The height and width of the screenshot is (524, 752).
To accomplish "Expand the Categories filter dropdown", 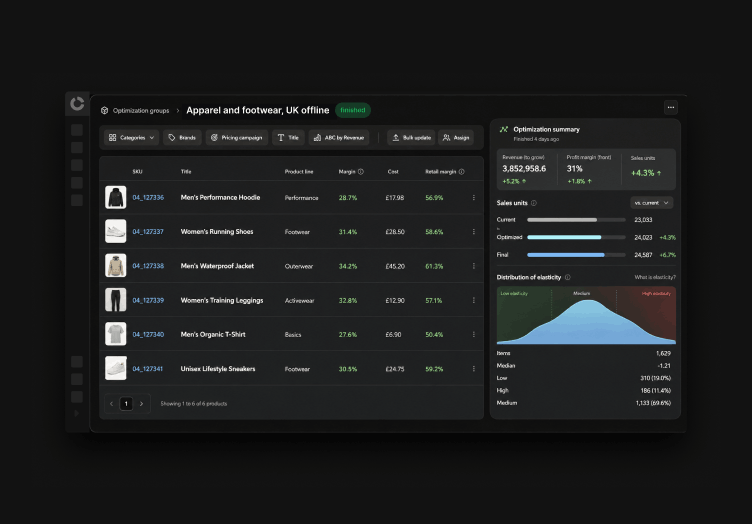I will point(131,138).
